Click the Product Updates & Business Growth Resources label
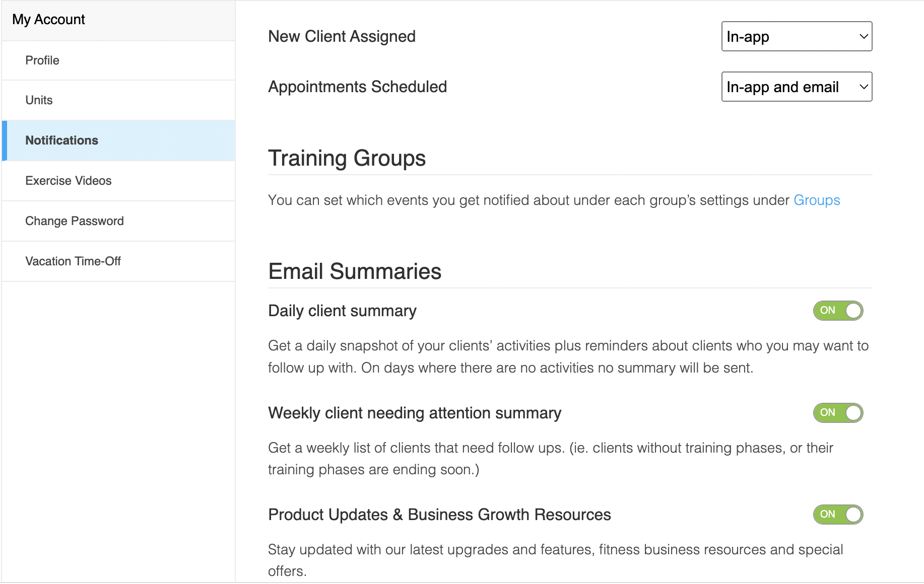 point(439,515)
